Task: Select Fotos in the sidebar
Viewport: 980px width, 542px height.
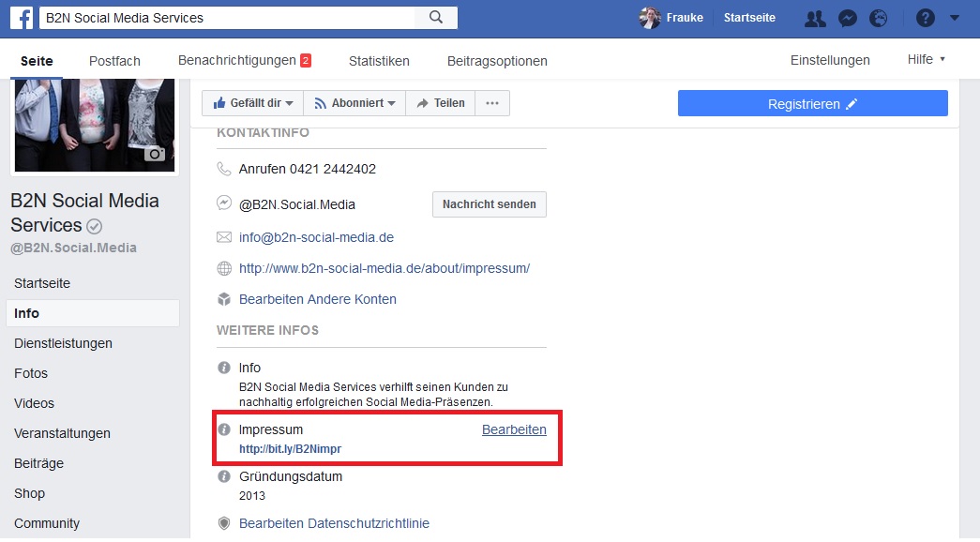Action: tap(31, 373)
